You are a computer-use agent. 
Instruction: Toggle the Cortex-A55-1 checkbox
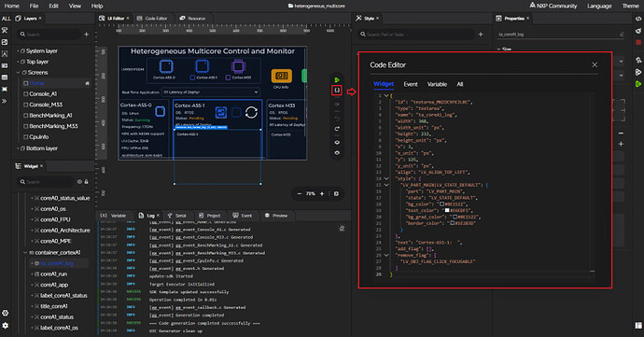pos(192,77)
